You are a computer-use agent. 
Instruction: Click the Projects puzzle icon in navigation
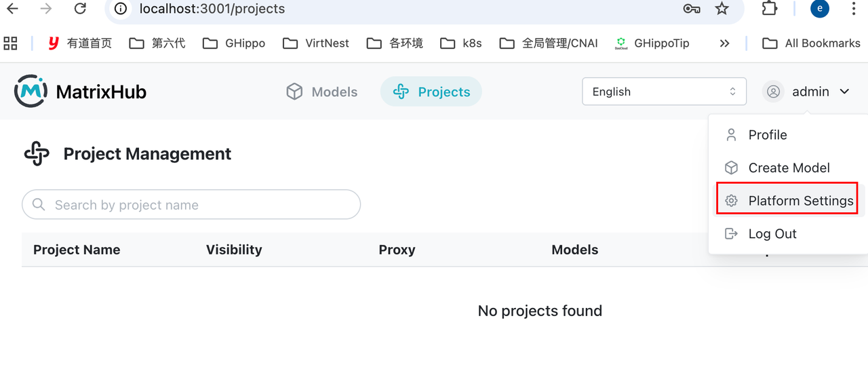pyautogui.click(x=401, y=92)
